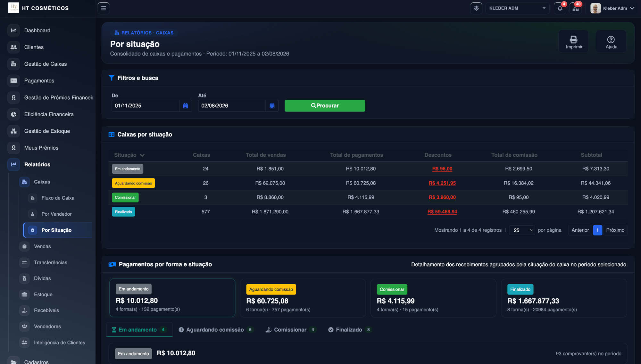Click the R$ 96,00 discount link
This screenshot has width=641, height=364.
point(442,169)
